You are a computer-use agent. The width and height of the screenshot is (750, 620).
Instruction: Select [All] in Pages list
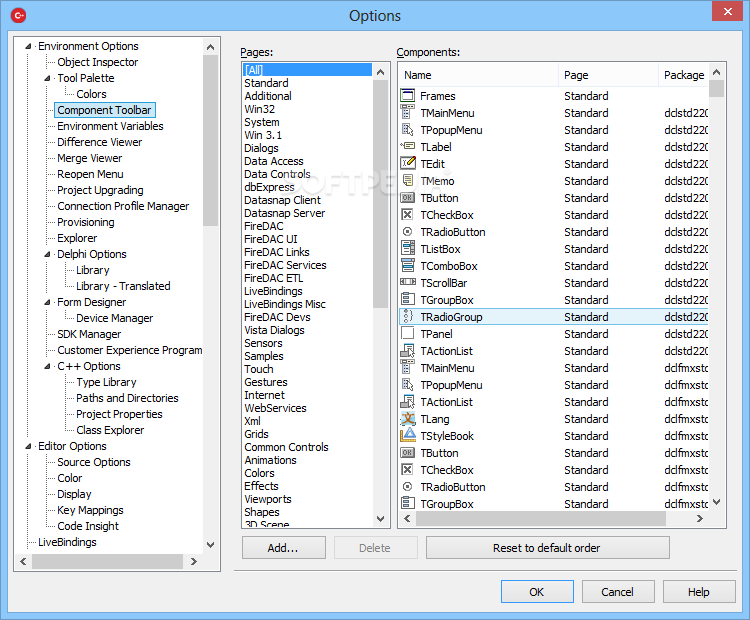pos(307,70)
